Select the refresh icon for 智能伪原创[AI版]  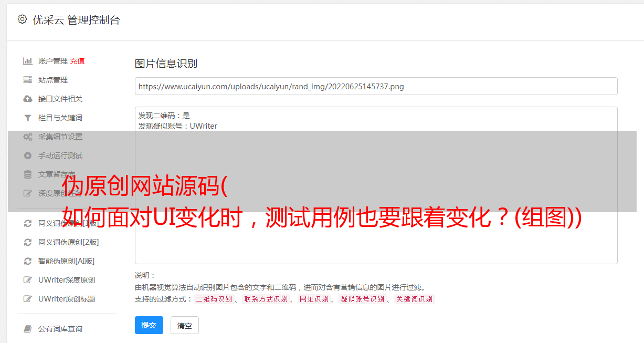point(28,261)
